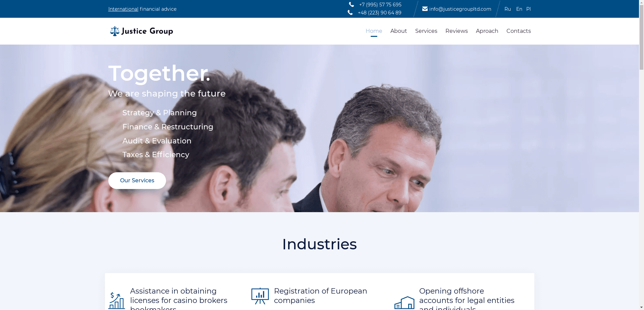Click the envelope icon next to email address

[x=425, y=9]
